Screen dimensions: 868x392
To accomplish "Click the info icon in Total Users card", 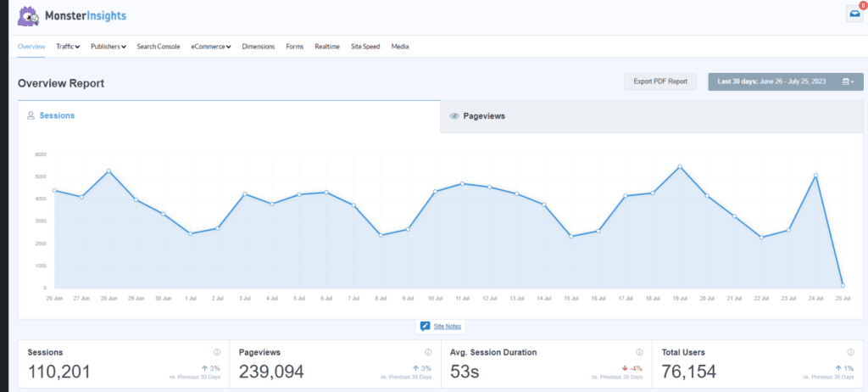I will click(x=850, y=352).
